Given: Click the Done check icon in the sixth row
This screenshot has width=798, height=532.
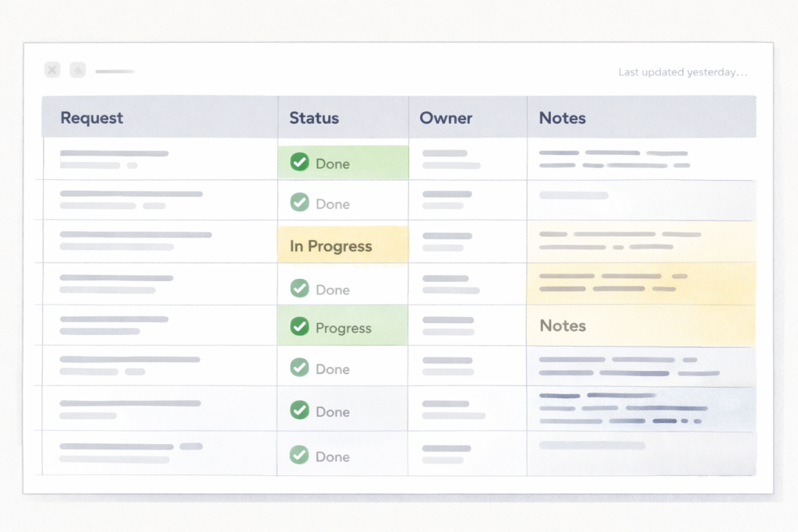Looking at the screenshot, I should point(299,368).
